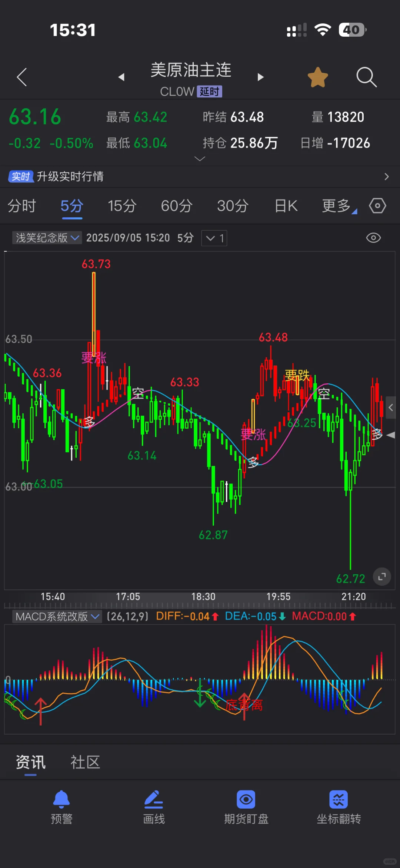Tap the MACD parameters (26,12,9)

pyautogui.click(x=127, y=617)
